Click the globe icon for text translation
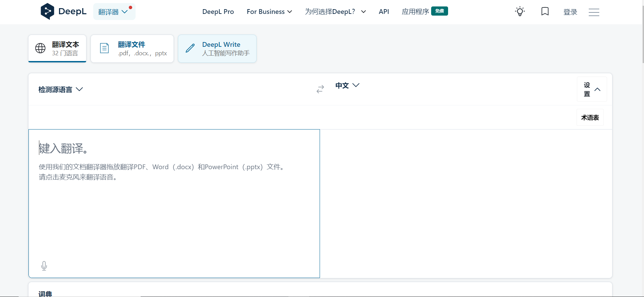Screen dimensions: 644x297 pyautogui.click(x=40, y=48)
